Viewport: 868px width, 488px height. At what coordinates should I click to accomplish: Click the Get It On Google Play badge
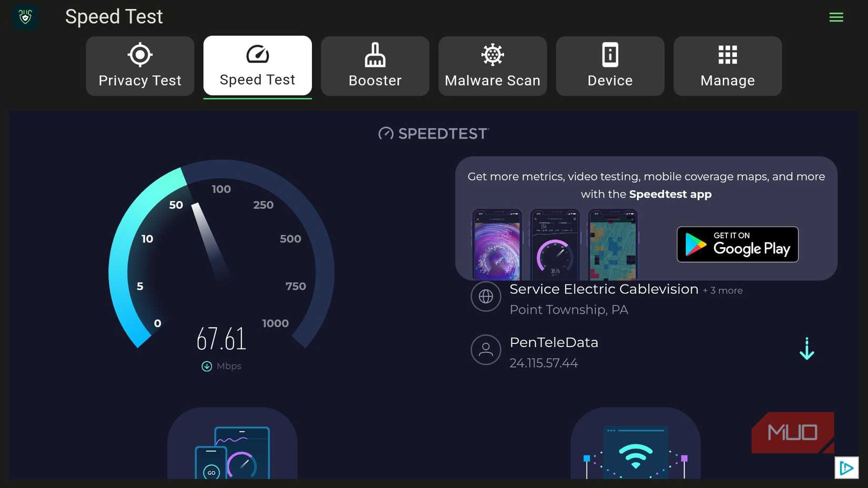(737, 244)
